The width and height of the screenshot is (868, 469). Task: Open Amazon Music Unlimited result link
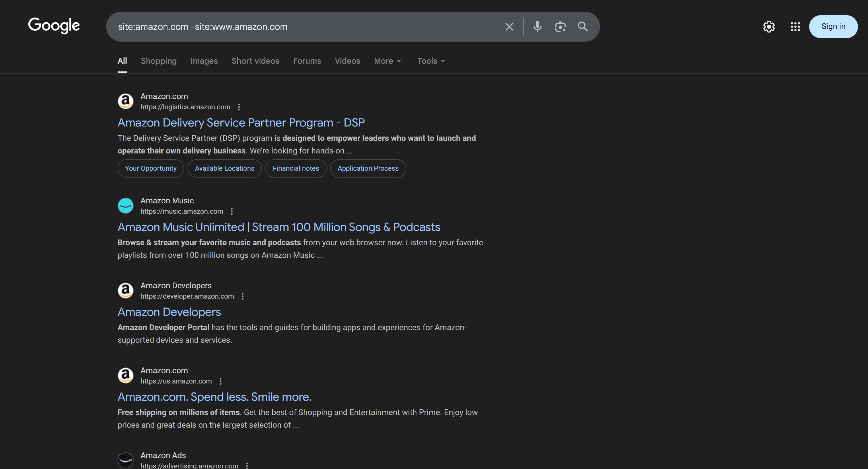pyautogui.click(x=279, y=227)
